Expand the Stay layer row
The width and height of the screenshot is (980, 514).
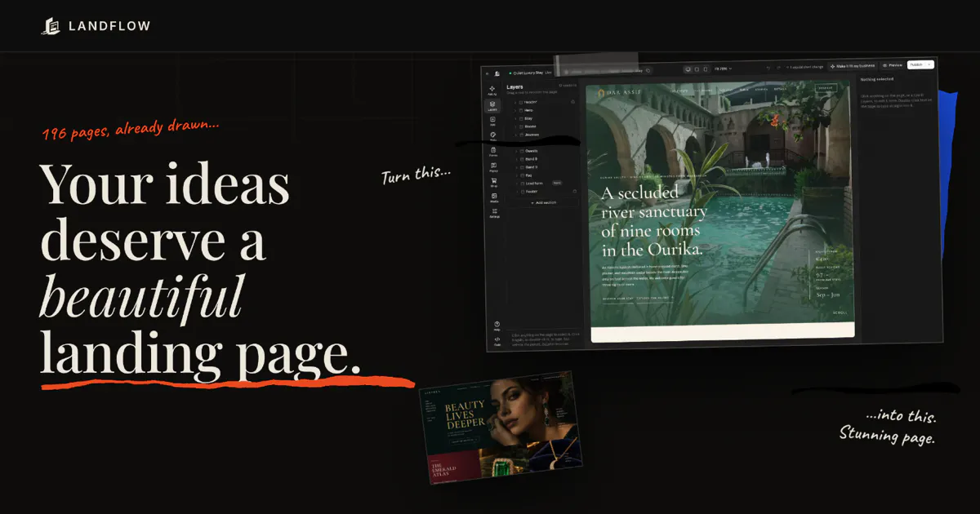click(516, 118)
